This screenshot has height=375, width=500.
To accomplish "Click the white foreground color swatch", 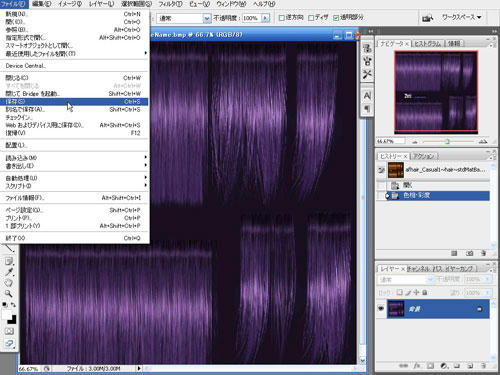I will pos(7,314).
